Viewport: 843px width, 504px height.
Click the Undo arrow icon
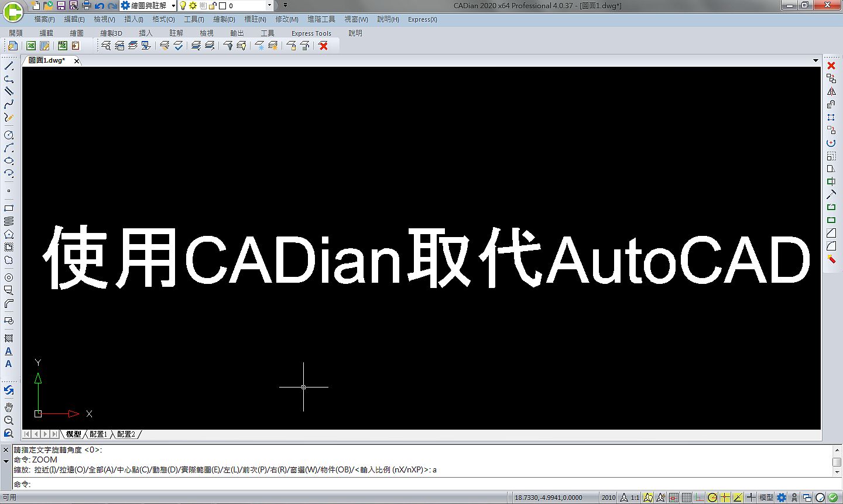tap(100, 6)
